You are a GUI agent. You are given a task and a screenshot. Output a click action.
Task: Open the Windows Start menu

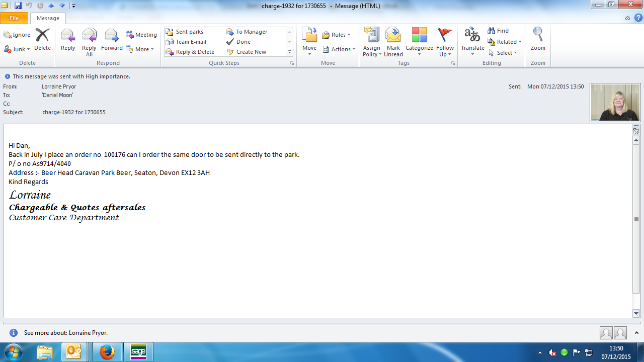coord(15,352)
